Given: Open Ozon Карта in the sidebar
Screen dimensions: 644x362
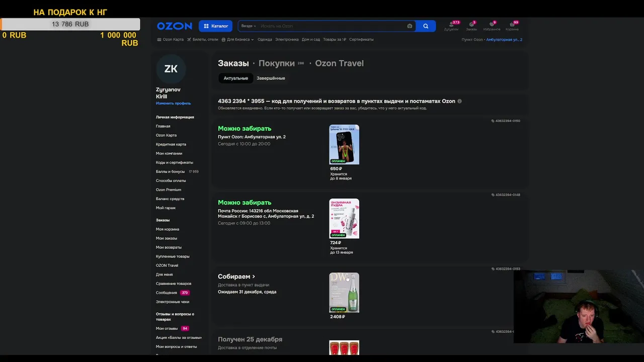Looking at the screenshot, I should (166, 135).
